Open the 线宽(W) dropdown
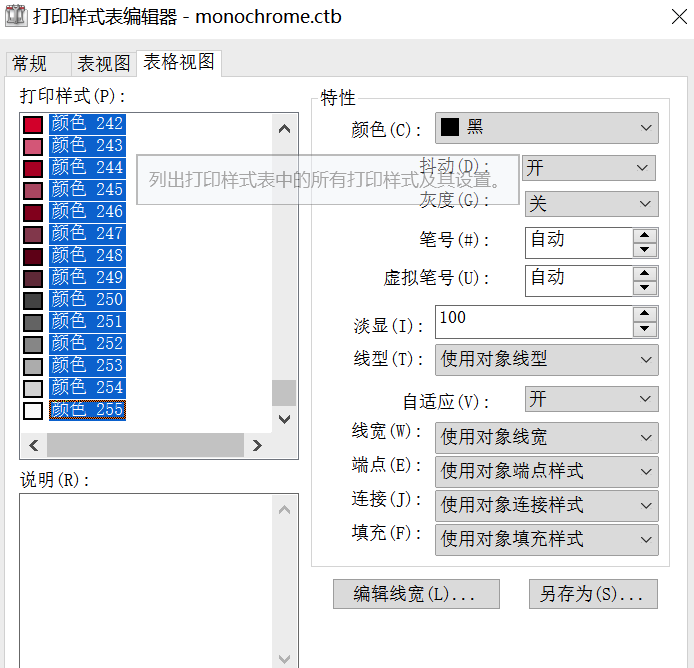 pyautogui.click(x=547, y=438)
